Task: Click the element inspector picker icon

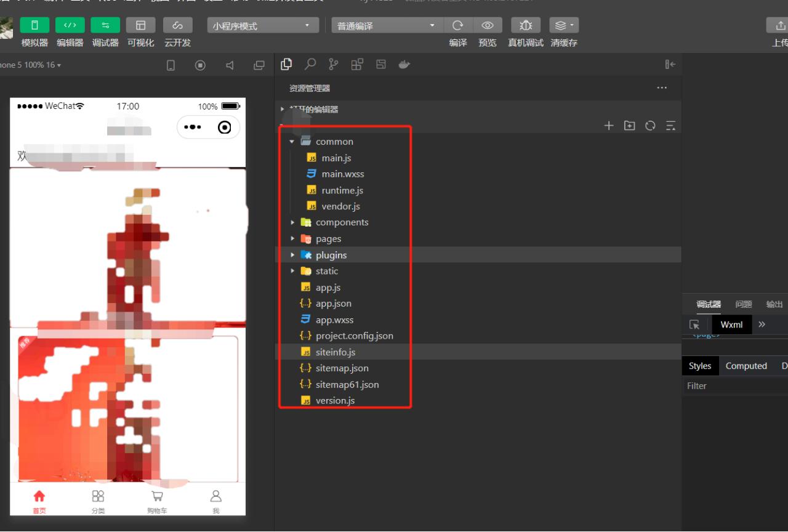Action: (x=694, y=324)
